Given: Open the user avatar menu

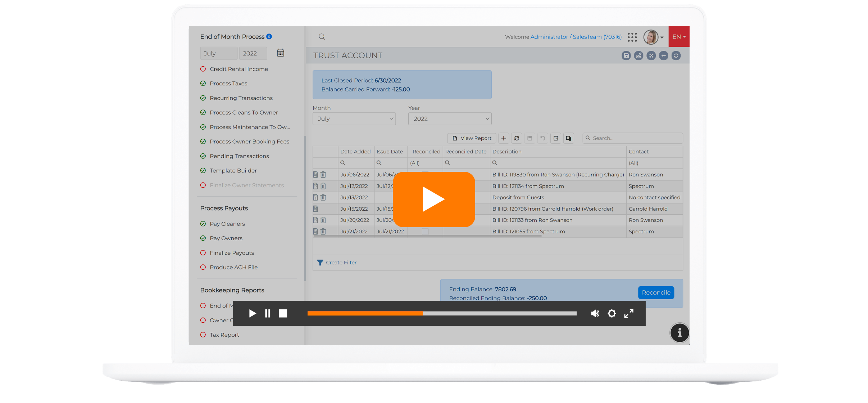Looking at the screenshot, I should coord(653,37).
